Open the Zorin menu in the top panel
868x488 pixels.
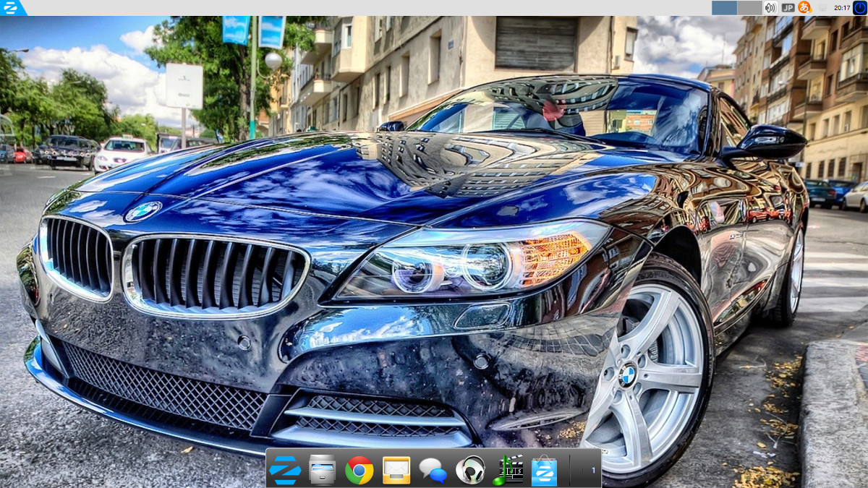12,7
